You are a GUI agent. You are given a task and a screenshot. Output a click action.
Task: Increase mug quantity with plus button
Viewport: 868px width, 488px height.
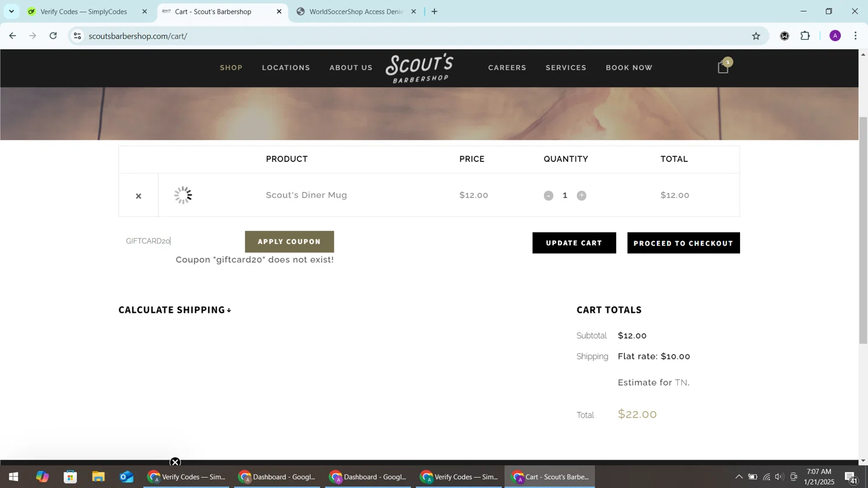click(582, 195)
